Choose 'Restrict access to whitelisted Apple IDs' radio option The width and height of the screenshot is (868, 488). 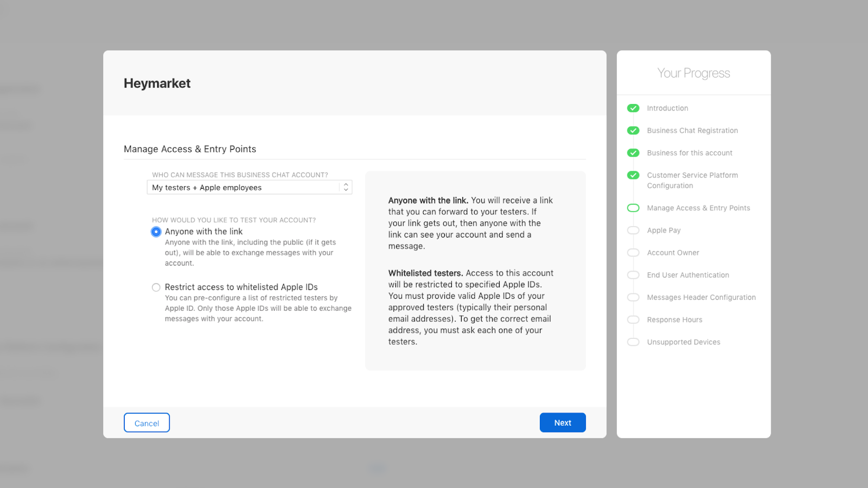[156, 287]
